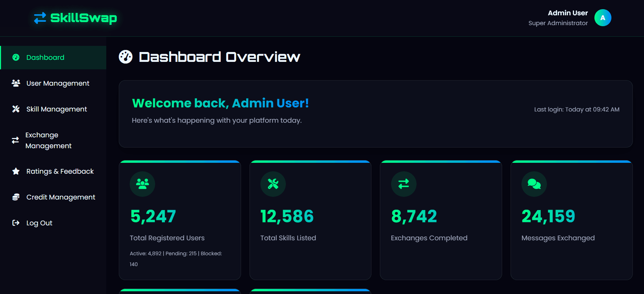
Task: Click the Super Administrator role label
Action: (x=558, y=23)
